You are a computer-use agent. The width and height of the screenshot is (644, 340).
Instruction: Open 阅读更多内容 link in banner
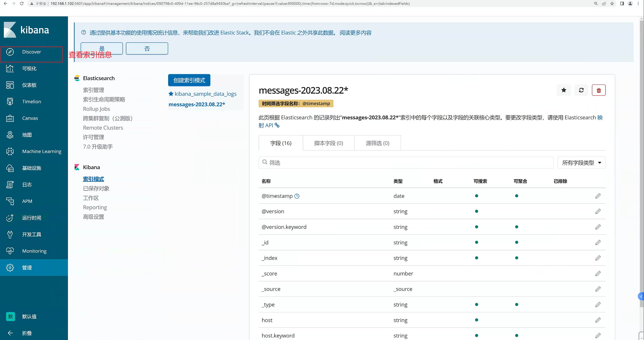click(355, 33)
